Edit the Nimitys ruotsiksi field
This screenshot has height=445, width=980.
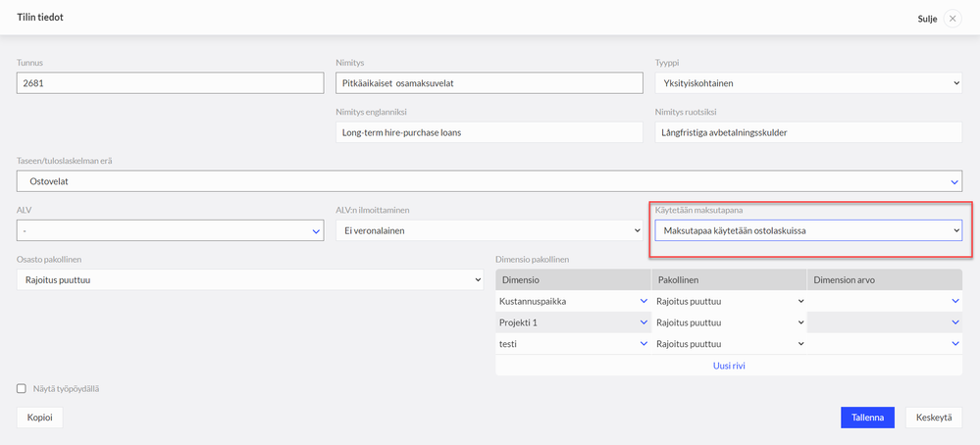tap(807, 132)
